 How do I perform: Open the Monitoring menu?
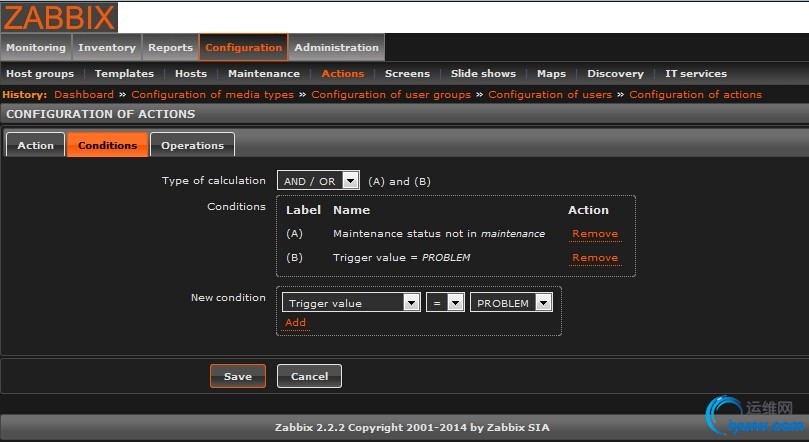[36, 47]
